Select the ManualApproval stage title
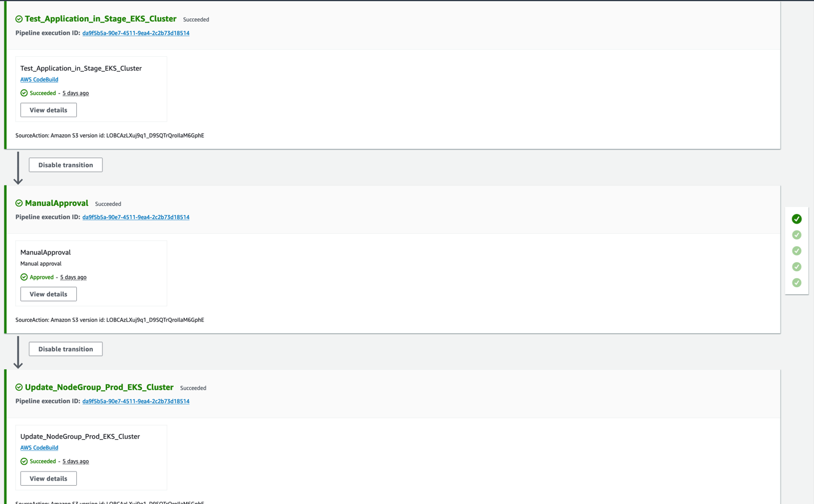The width and height of the screenshot is (814, 504). coord(57,203)
